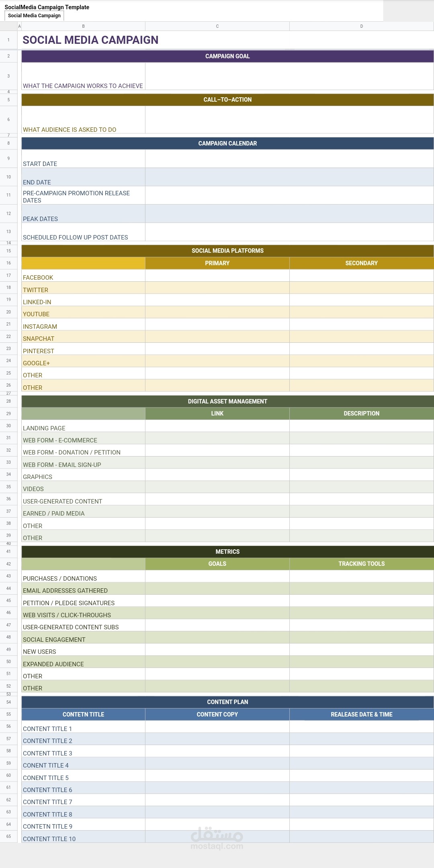Viewport: 434px width, 868px height.
Task: Select the NEW USERS cell
Action: click(x=83, y=649)
